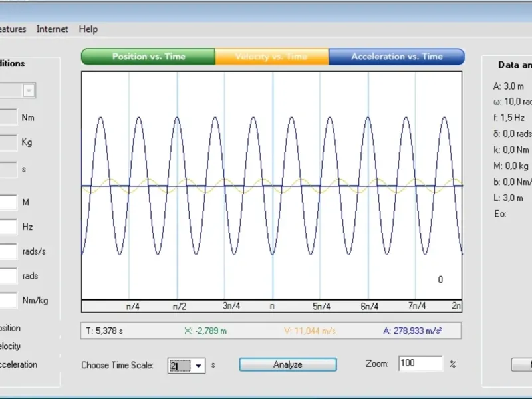The image size is (532, 399).
Task: Switch to Position vs. Time tab
Action: click(x=148, y=57)
